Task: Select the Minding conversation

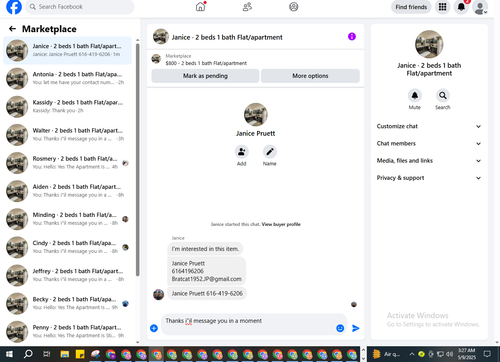Action: (67, 219)
